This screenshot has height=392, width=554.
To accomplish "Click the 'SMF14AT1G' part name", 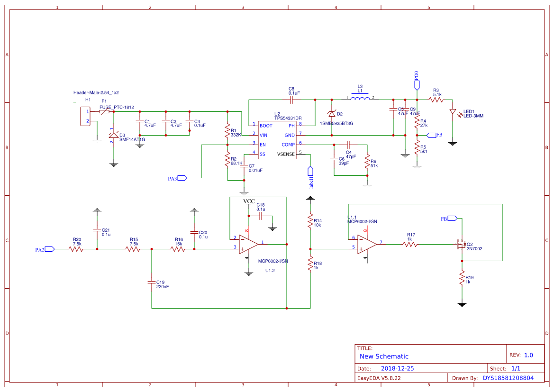I will click(x=132, y=140).
